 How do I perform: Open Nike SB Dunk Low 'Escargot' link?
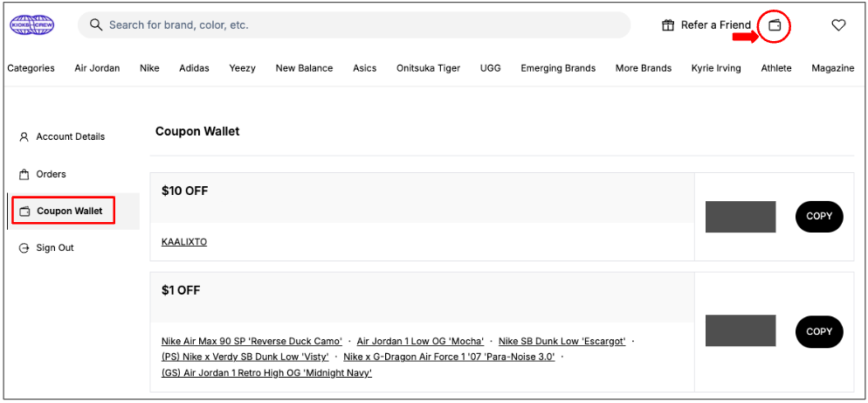pos(561,342)
